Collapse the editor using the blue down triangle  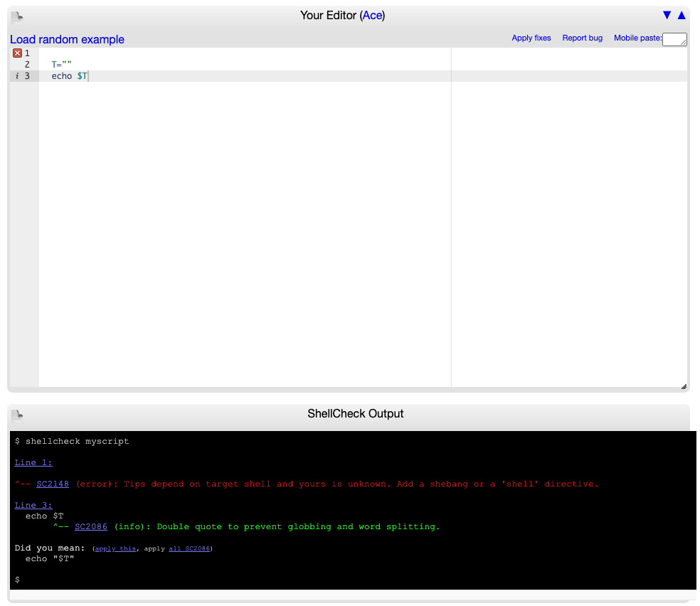[x=667, y=15]
